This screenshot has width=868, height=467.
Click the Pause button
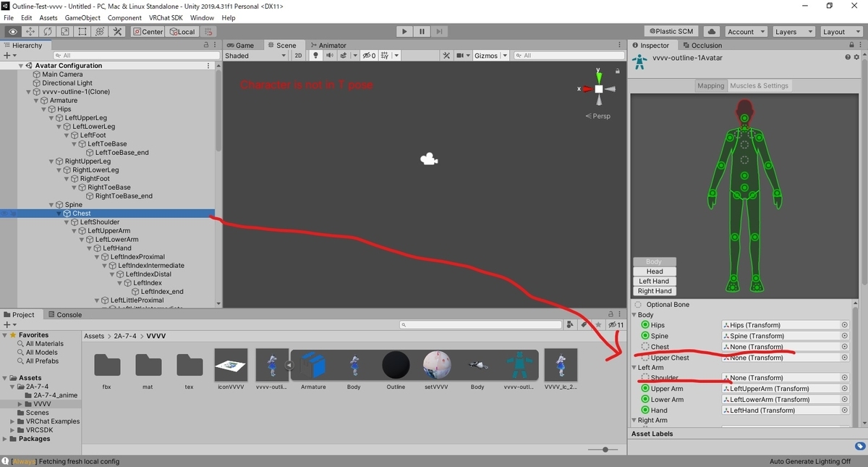coord(422,32)
